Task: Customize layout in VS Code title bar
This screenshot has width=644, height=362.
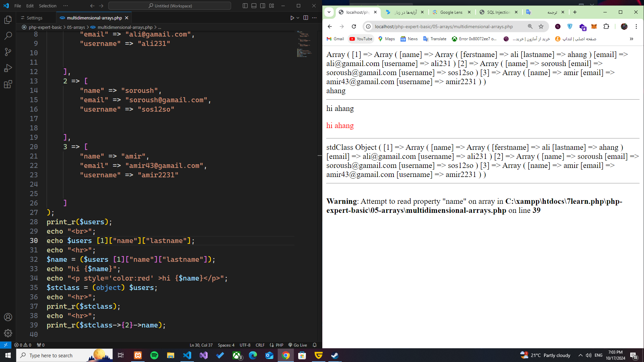Action: point(272,6)
